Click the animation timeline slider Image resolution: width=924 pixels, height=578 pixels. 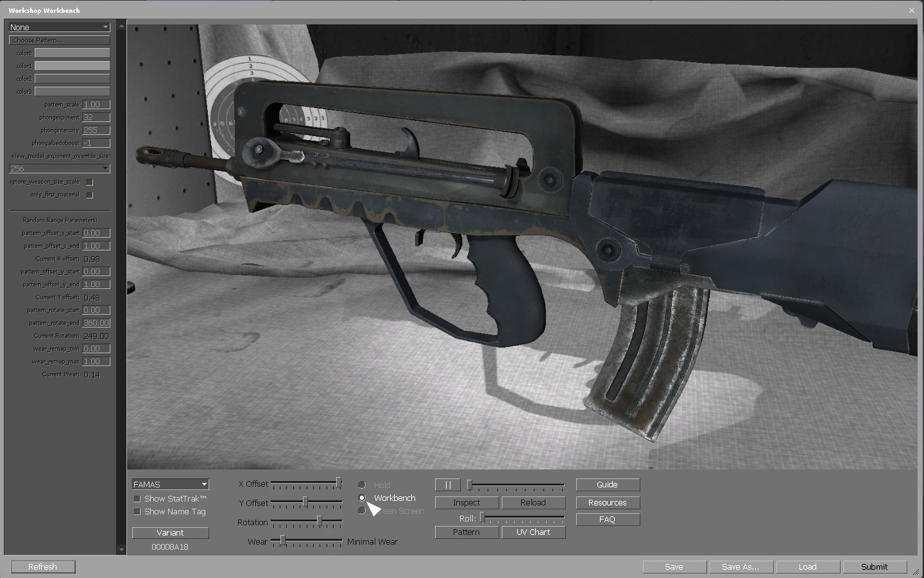(516, 485)
